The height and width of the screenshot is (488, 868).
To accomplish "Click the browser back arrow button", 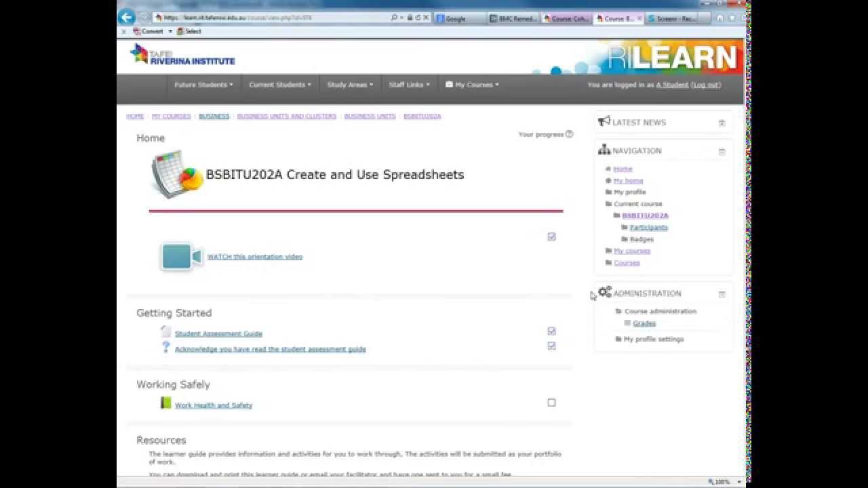I will (126, 18).
